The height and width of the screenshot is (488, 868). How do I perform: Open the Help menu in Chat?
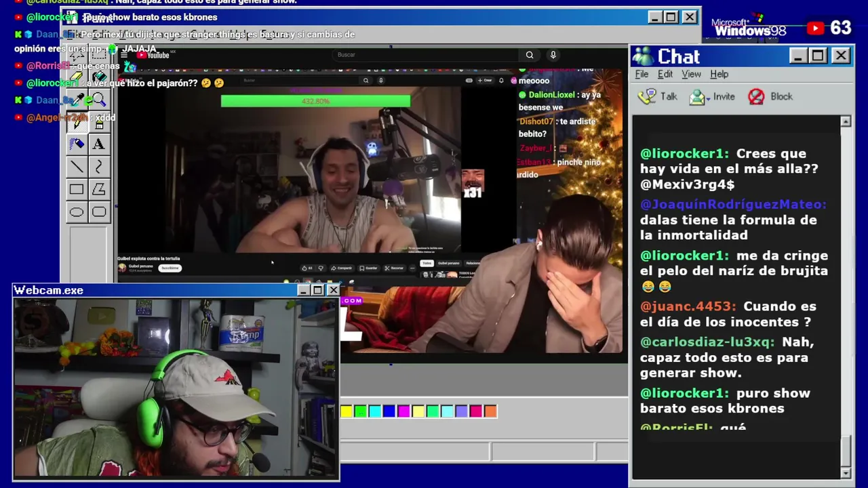719,74
